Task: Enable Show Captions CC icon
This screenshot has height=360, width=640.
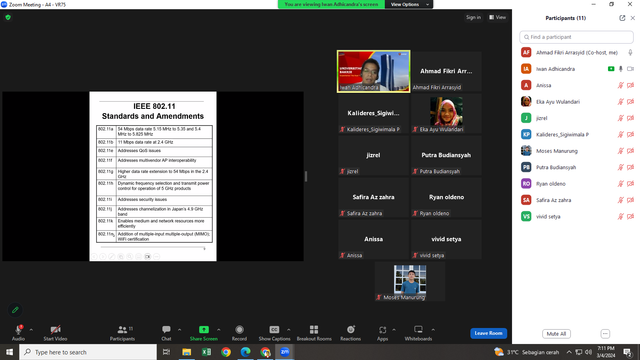Action: [274, 329]
